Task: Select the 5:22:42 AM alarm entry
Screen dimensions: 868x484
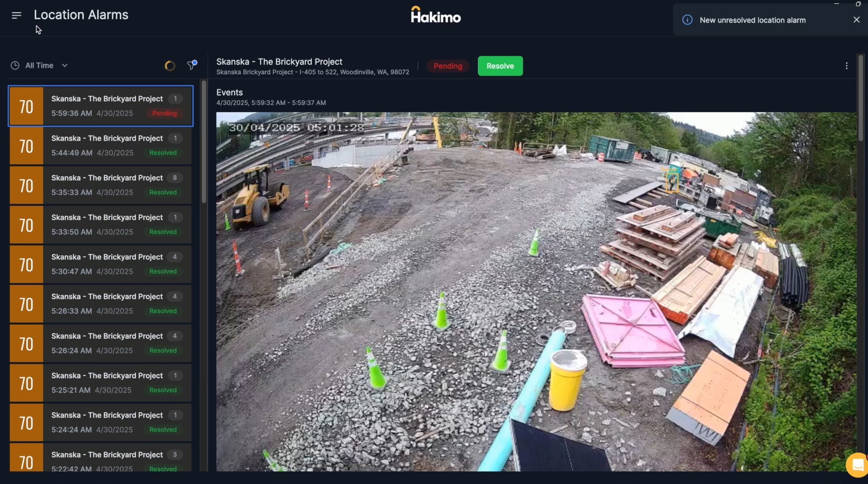Action: 101,457
